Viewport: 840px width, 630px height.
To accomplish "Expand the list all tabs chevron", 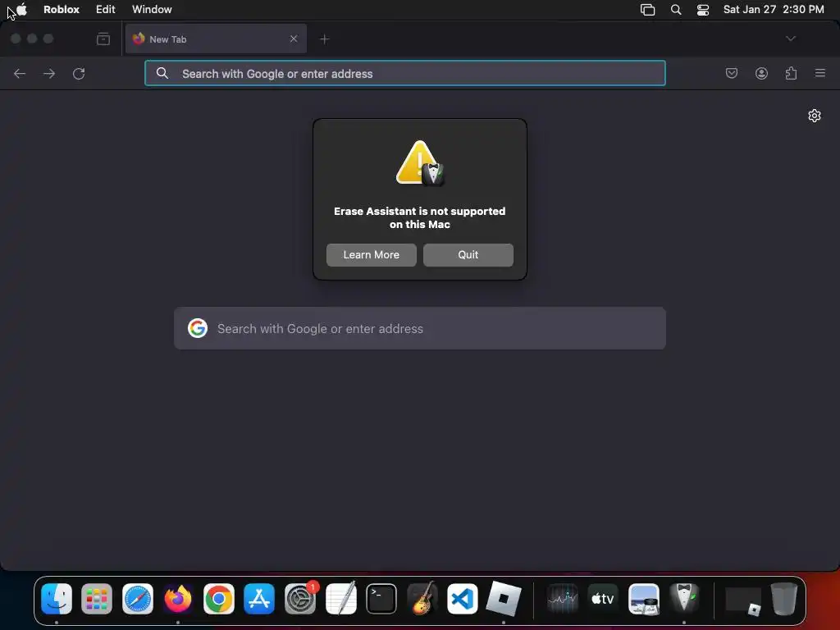I will pyautogui.click(x=790, y=39).
